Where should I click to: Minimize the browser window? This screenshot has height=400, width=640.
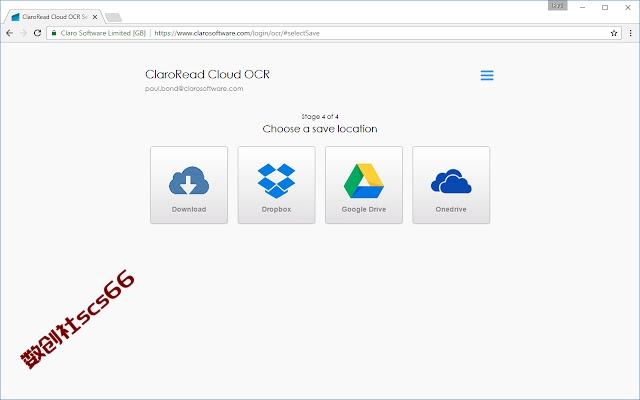coord(582,7)
